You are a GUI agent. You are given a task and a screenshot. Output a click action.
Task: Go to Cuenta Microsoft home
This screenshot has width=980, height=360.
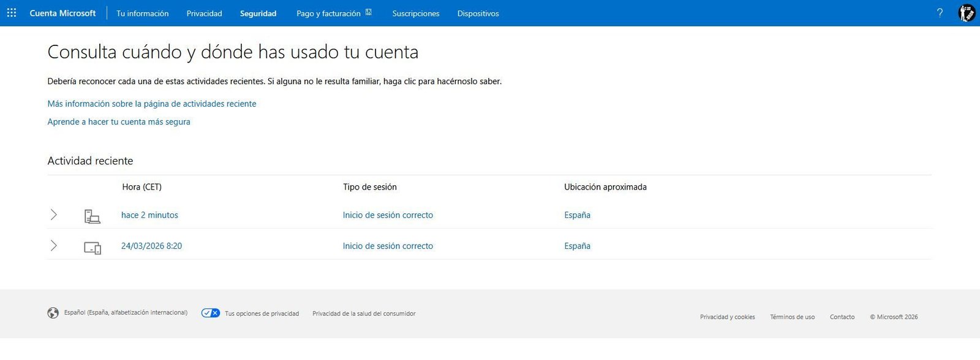click(x=62, y=13)
